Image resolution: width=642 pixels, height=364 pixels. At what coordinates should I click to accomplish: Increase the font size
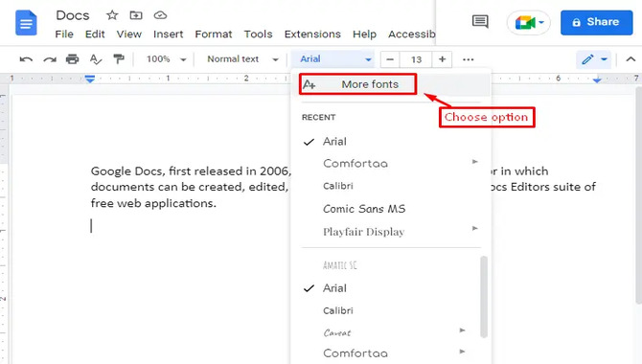point(442,59)
